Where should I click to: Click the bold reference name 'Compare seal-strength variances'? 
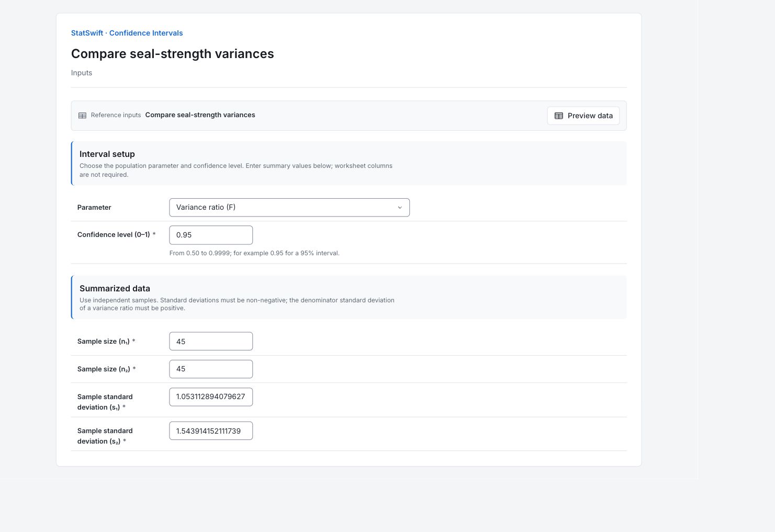point(200,115)
